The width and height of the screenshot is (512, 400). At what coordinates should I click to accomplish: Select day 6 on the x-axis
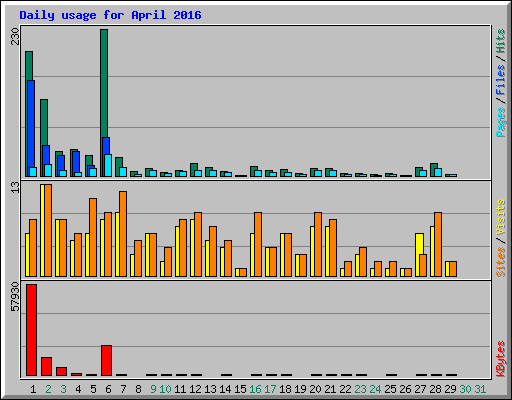click(108, 389)
